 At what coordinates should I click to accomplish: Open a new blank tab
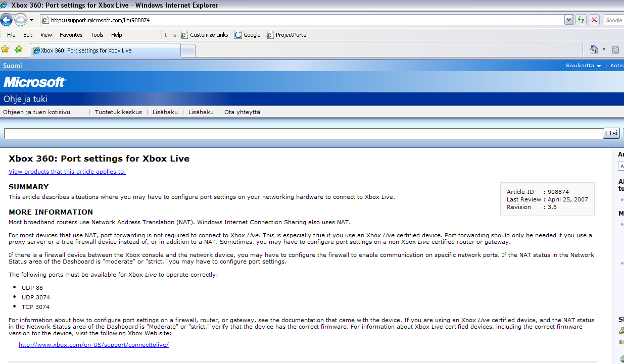click(188, 50)
